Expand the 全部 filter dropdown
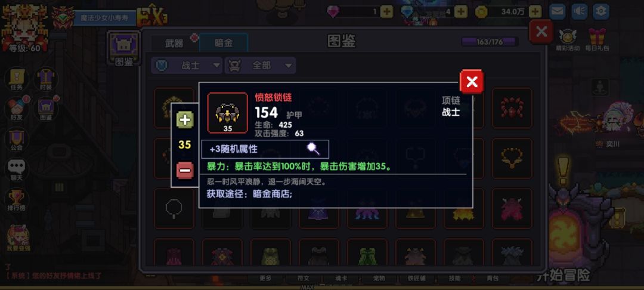644x290 pixels. 260,65
